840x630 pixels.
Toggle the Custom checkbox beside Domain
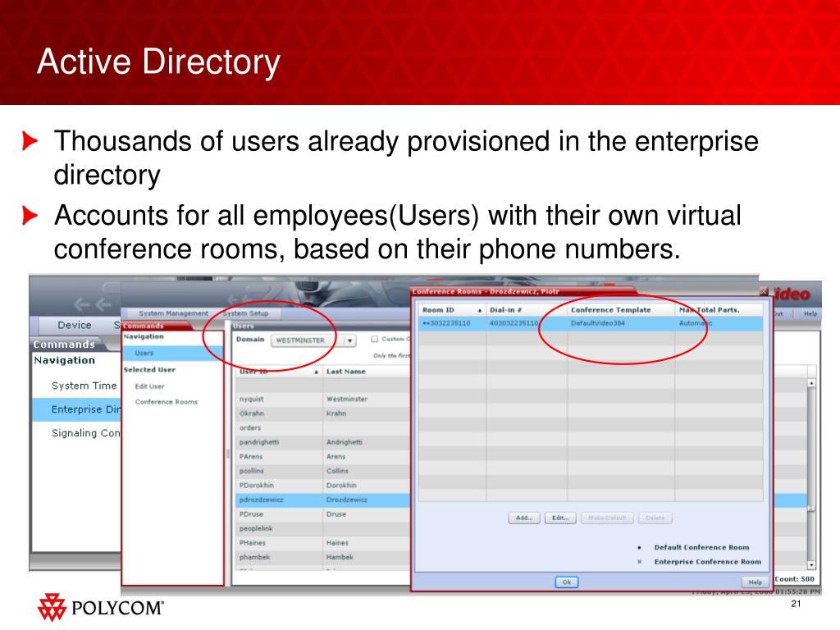click(374, 339)
